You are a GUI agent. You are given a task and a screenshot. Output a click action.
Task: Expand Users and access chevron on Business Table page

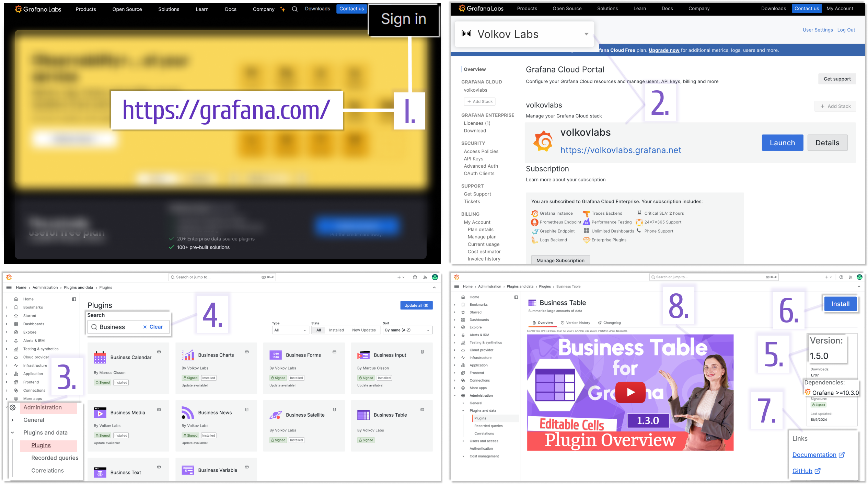463,441
